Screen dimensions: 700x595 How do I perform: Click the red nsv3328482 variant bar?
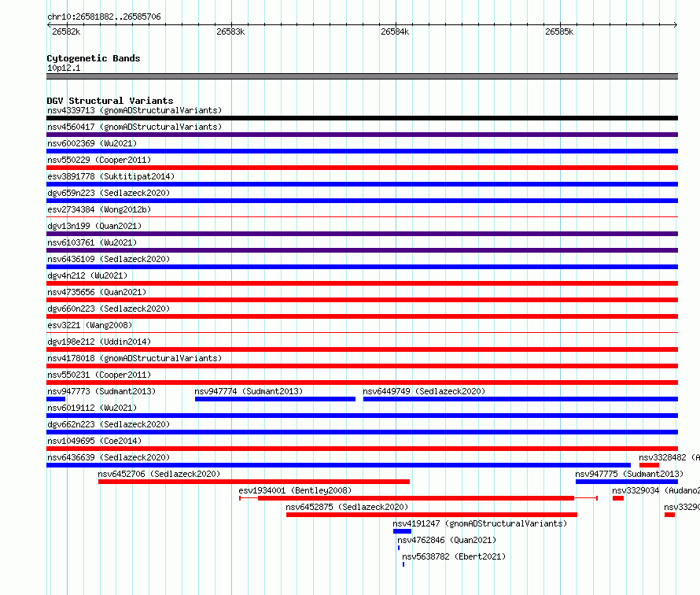tap(649, 465)
